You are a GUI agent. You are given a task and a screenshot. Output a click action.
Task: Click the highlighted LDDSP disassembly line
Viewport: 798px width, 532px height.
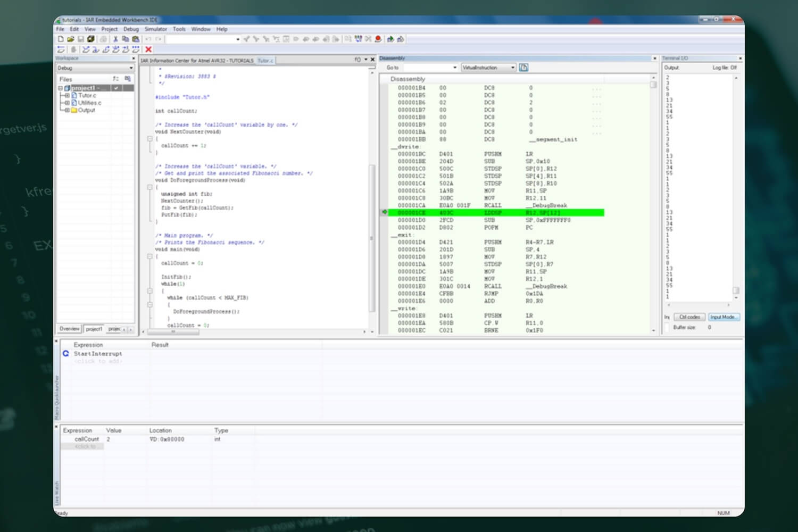pos(496,213)
